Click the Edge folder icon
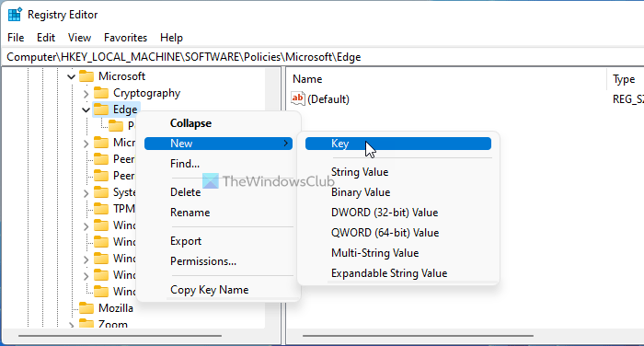644x346 pixels. [101, 110]
